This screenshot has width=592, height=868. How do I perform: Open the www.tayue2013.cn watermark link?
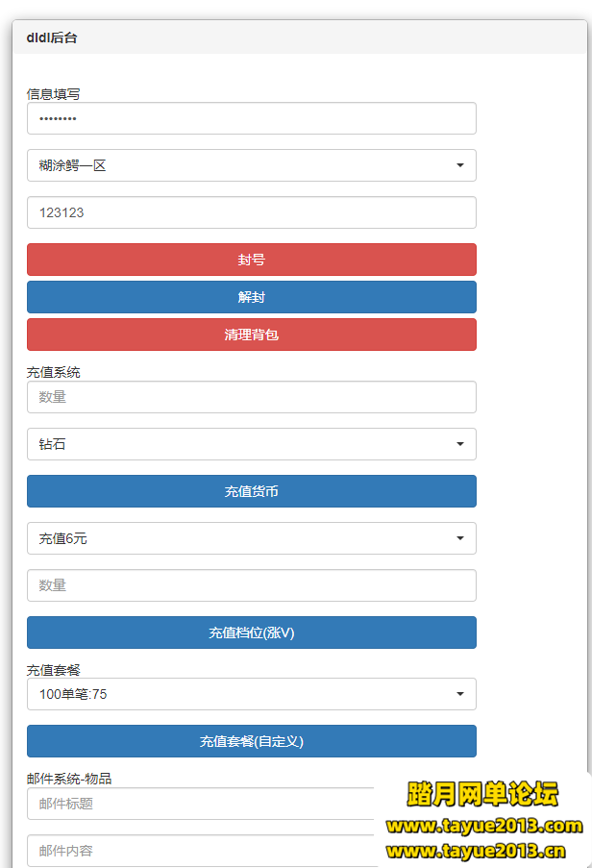(476, 851)
